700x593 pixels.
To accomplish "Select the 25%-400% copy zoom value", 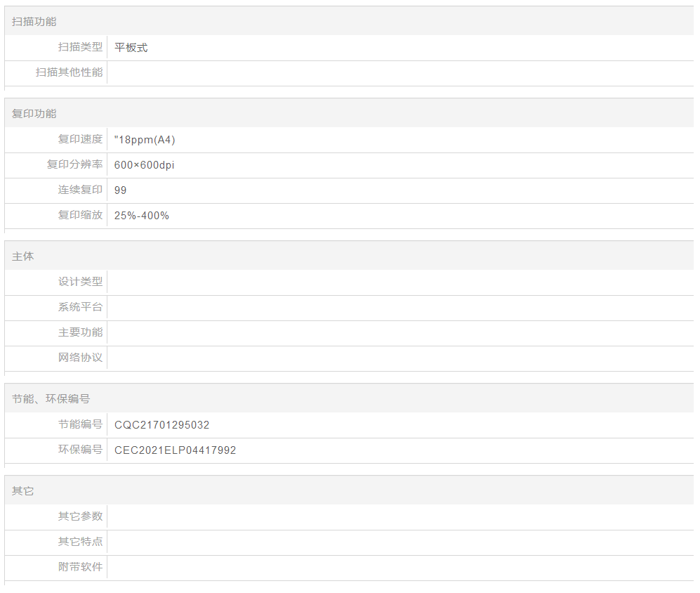I will click(142, 216).
